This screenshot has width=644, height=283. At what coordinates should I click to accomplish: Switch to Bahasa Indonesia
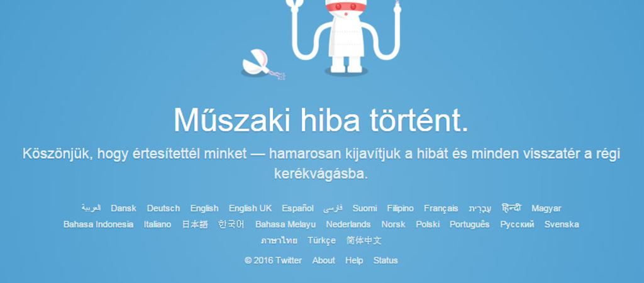99,225
